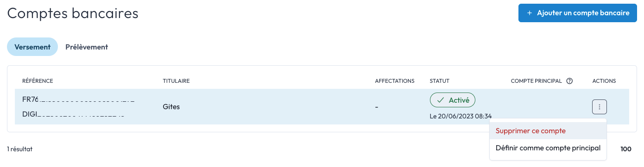644x167 pixels.
Task: Click the green Activé status badge
Action: pyautogui.click(x=452, y=100)
